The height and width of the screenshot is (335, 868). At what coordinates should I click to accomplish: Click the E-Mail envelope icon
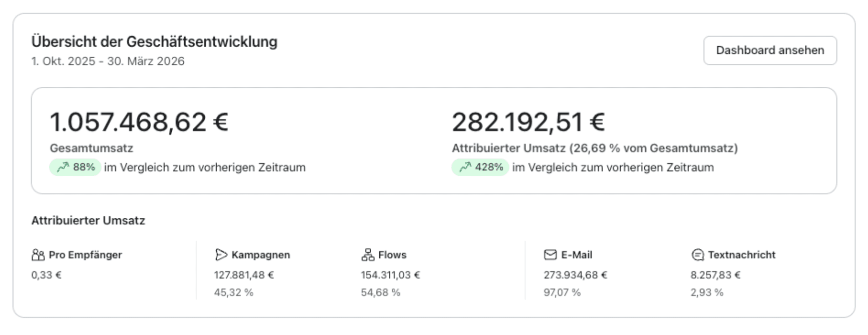[x=550, y=255]
